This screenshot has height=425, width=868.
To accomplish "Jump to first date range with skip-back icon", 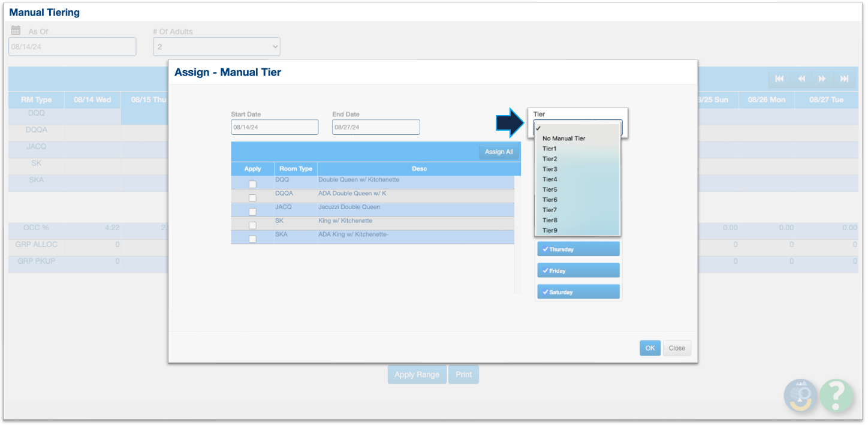I will (779, 79).
